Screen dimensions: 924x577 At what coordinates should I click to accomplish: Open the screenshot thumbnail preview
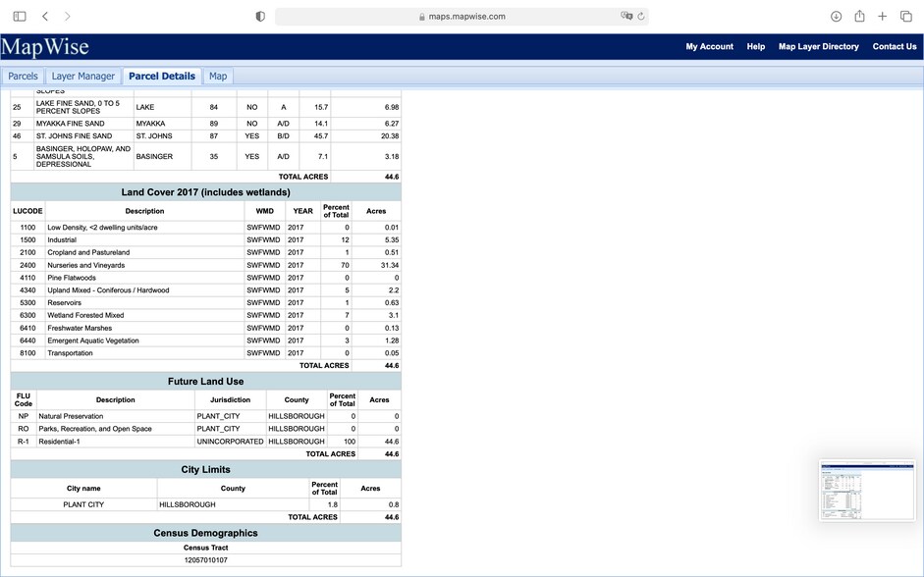tap(867, 490)
